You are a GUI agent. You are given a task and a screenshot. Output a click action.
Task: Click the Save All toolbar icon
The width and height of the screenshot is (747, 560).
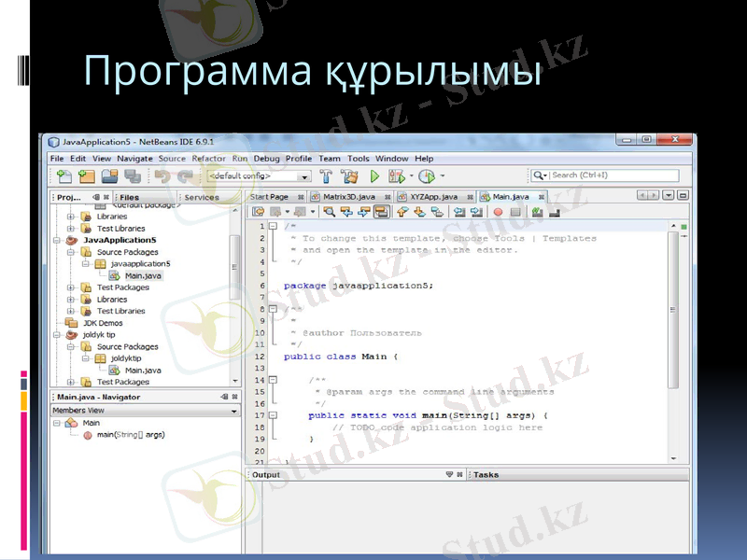pyautogui.click(x=134, y=176)
